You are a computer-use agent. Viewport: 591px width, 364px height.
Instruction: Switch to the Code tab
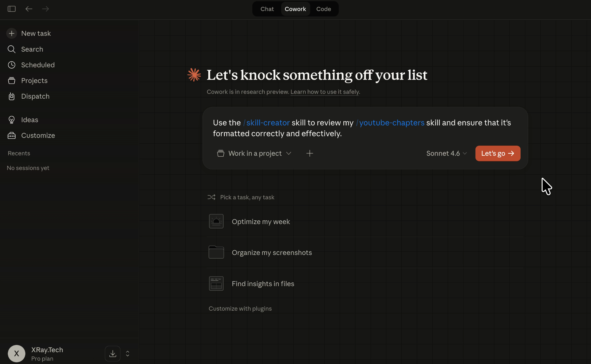click(x=323, y=9)
